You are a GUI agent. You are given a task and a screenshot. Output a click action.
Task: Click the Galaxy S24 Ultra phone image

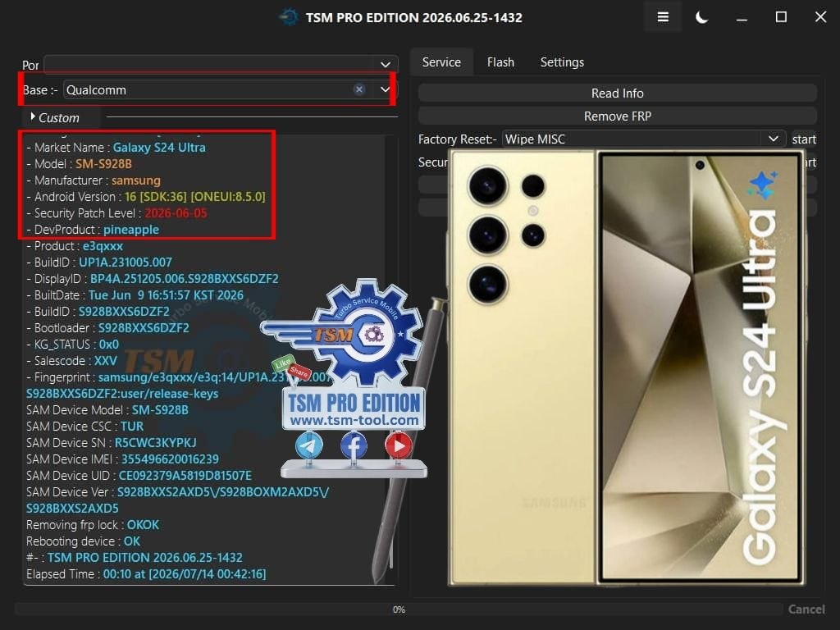(x=625, y=367)
